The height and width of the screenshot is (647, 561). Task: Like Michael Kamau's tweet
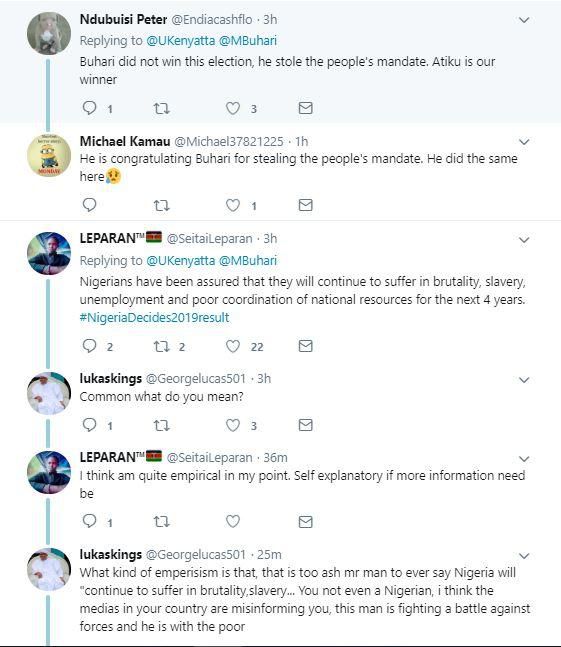[233, 205]
